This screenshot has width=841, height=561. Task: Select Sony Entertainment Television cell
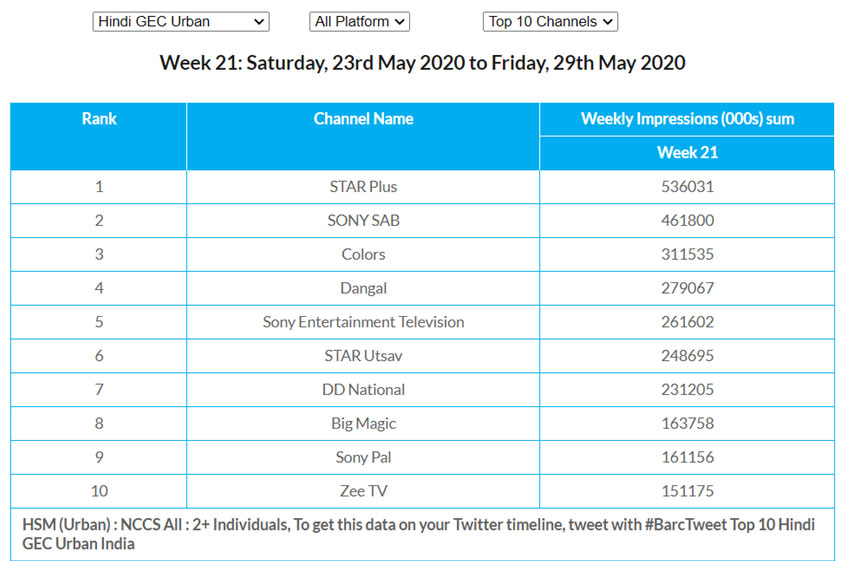click(x=363, y=323)
